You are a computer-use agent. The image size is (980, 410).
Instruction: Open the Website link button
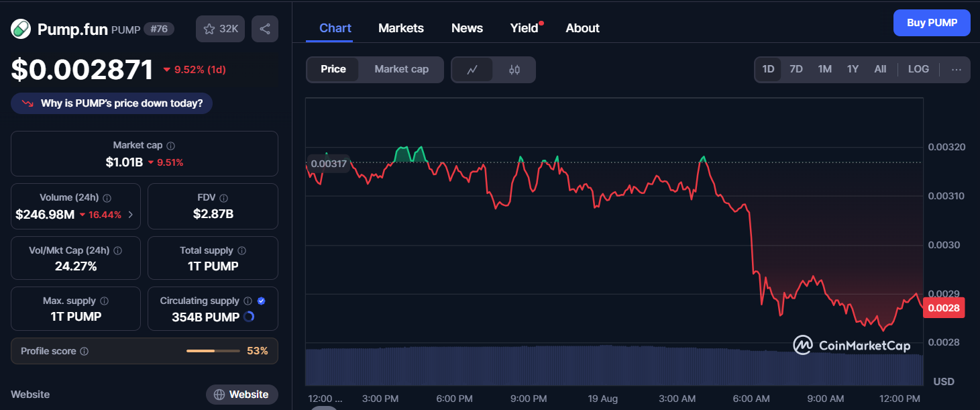click(x=242, y=395)
